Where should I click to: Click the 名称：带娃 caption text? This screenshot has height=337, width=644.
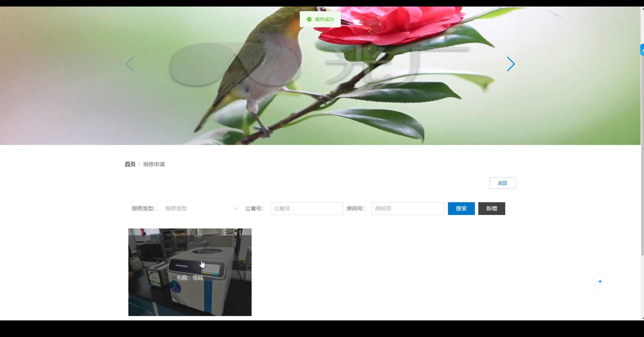[190, 278]
